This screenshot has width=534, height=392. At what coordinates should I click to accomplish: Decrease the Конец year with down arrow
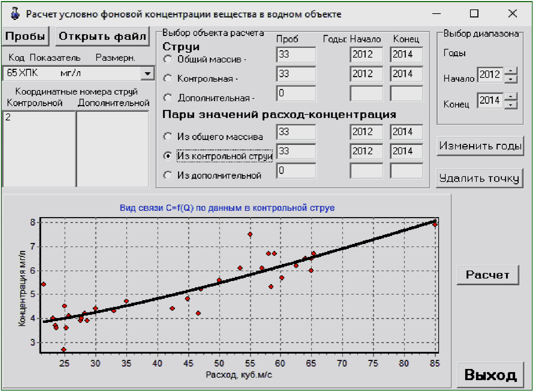tap(511, 105)
